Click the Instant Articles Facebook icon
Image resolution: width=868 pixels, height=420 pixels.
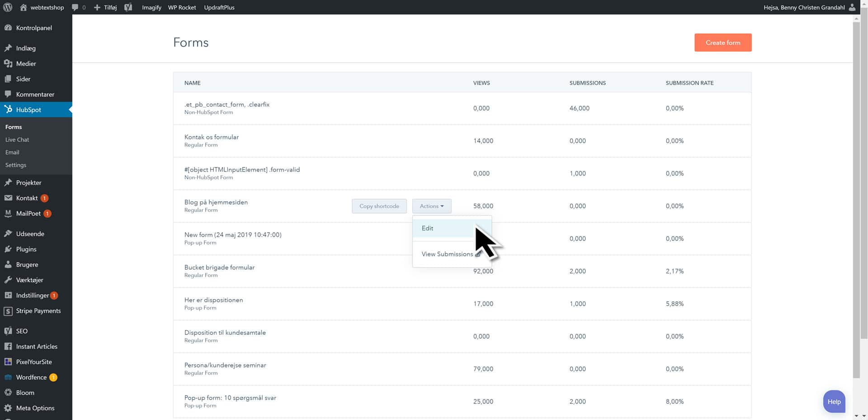click(8, 347)
